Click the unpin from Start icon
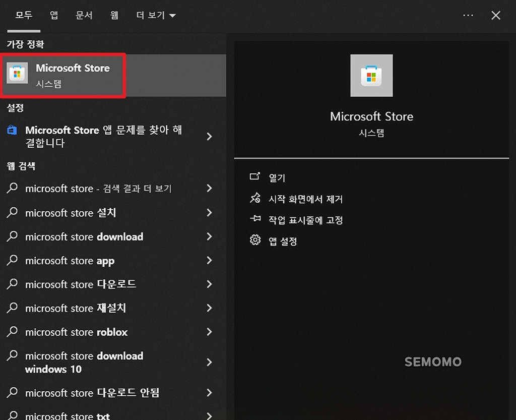Viewport: 516px width, 420px height. 254,198
